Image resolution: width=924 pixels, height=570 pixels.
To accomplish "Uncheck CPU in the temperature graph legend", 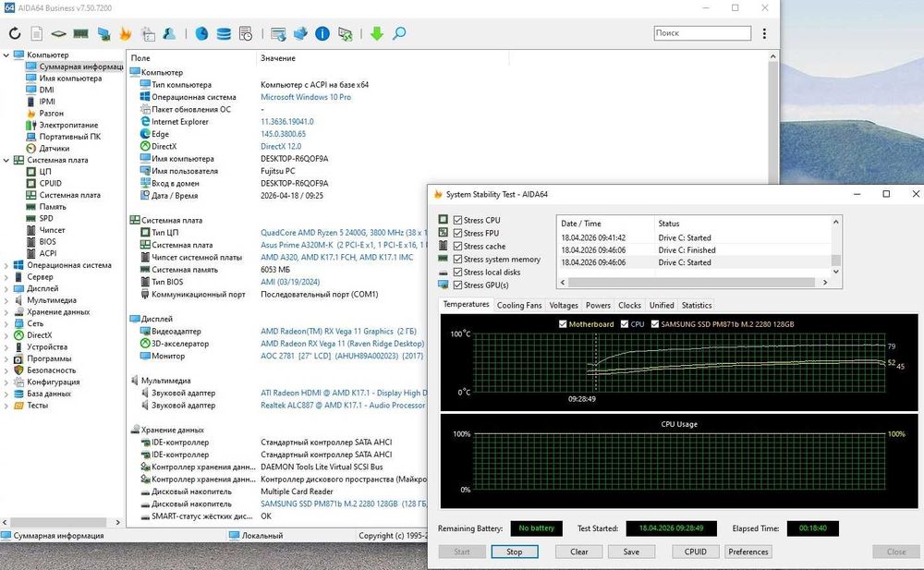I will point(625,324).
